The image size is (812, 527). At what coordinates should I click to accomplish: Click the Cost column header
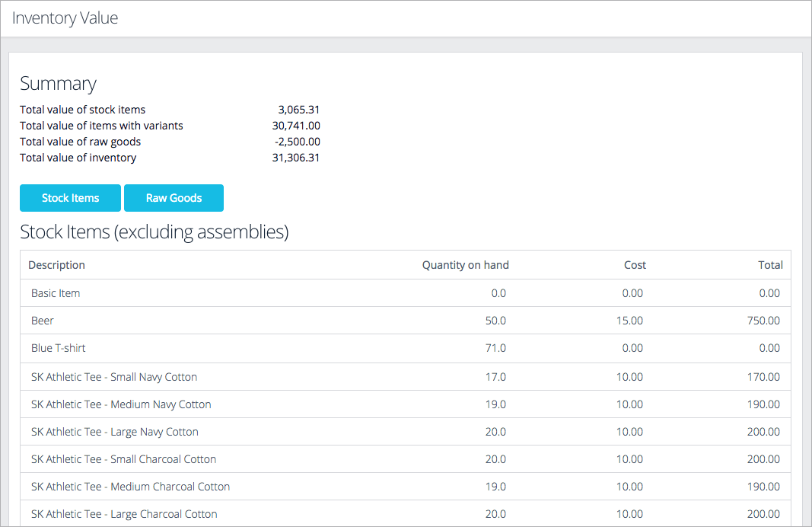[x=635, y=265]
